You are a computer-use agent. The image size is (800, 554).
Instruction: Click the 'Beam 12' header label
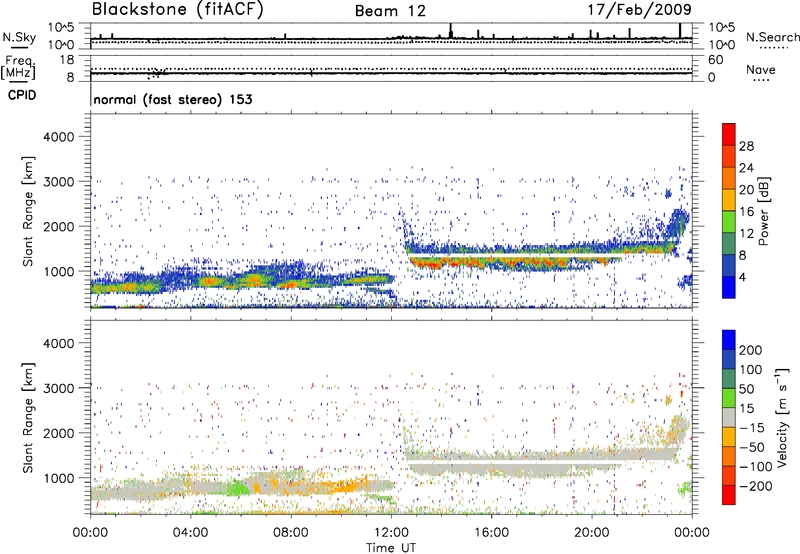pyautogui.click(x=390, y=11)
